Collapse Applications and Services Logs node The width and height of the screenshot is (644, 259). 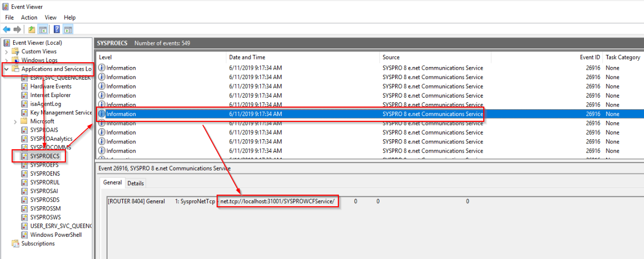6,69
